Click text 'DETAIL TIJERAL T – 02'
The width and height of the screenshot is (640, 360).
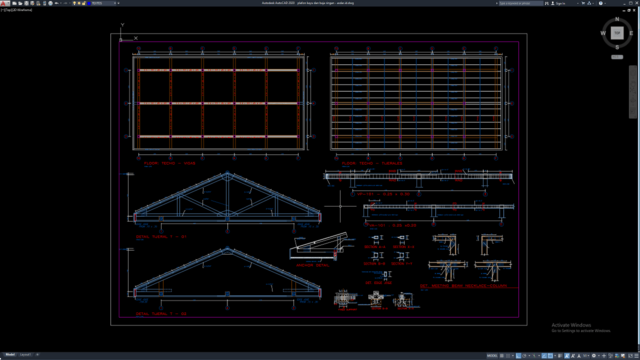[161, 314]
